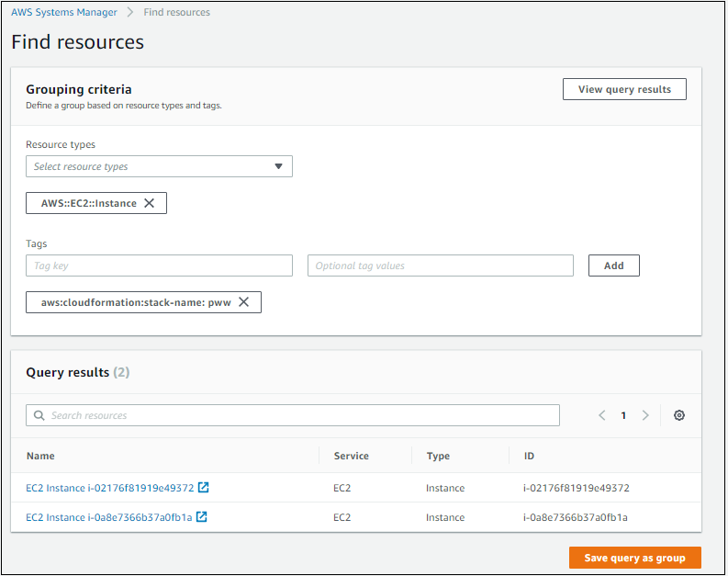Open external link icon for i-0a8e7366b37a0fb1a

tap(201, 516)
